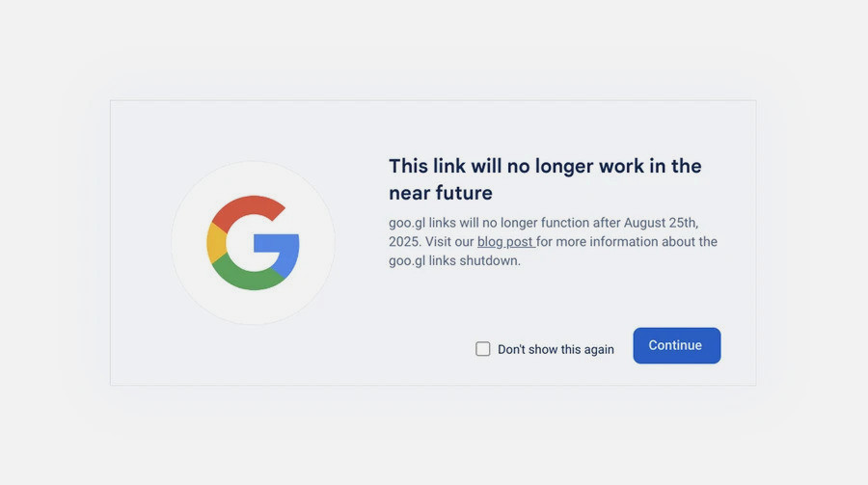
Task: Click the gray page background above the card
Action: (434, 48)
